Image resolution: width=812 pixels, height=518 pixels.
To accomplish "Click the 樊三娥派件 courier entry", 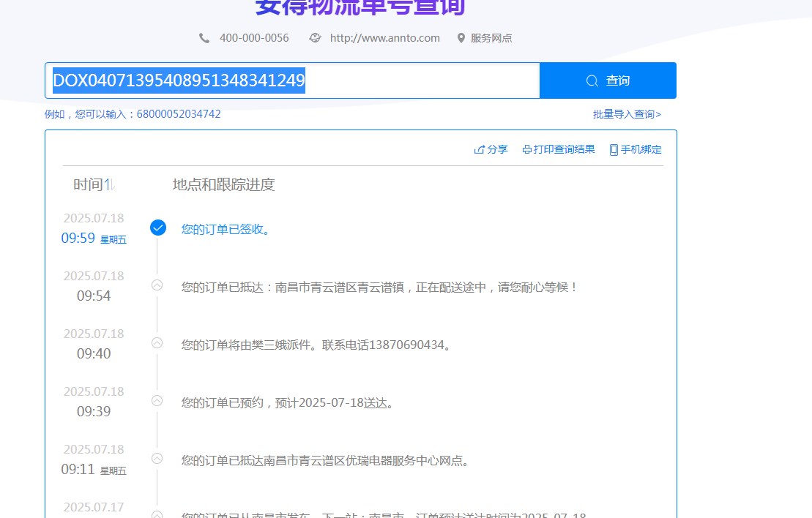I will [x=316, y=345].
